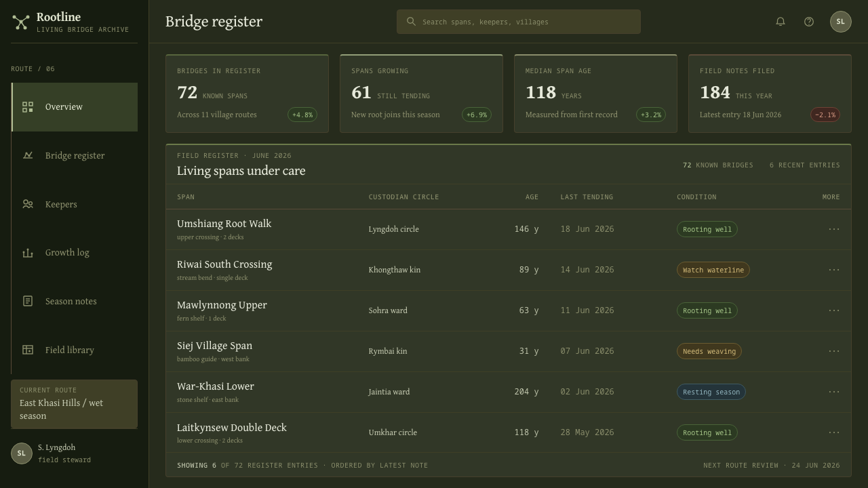Click the Last Tending column header
868x488 pixels.
pyautogui.click(x=587, y=197)
